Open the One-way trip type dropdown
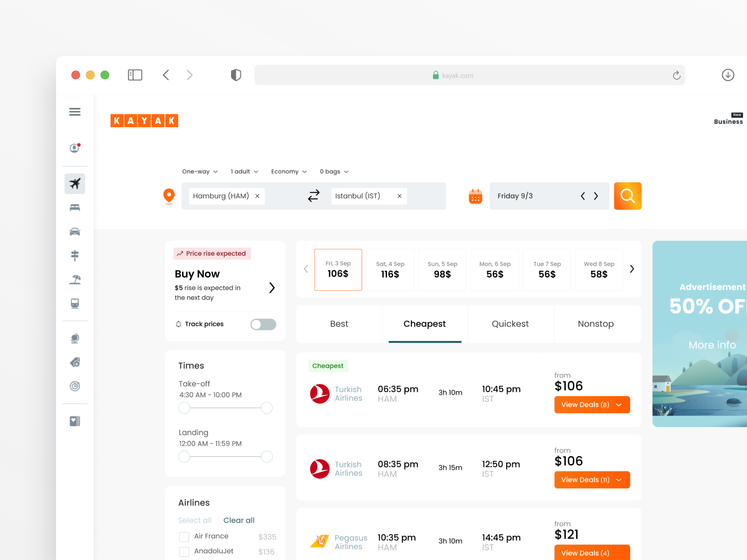Screen dimensions: 747x560 coord(200,172)
